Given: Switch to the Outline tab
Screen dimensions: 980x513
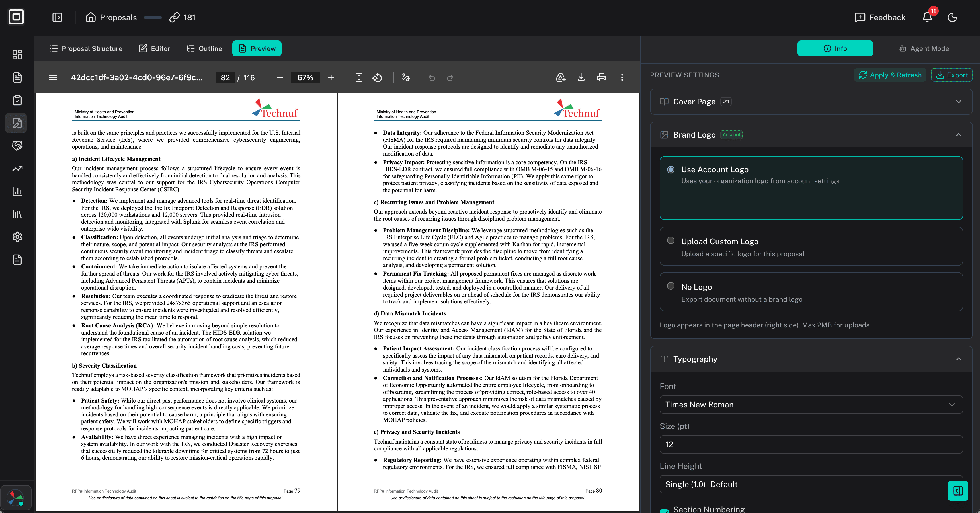Looking at the screenshot, I should tap(204, 48).
